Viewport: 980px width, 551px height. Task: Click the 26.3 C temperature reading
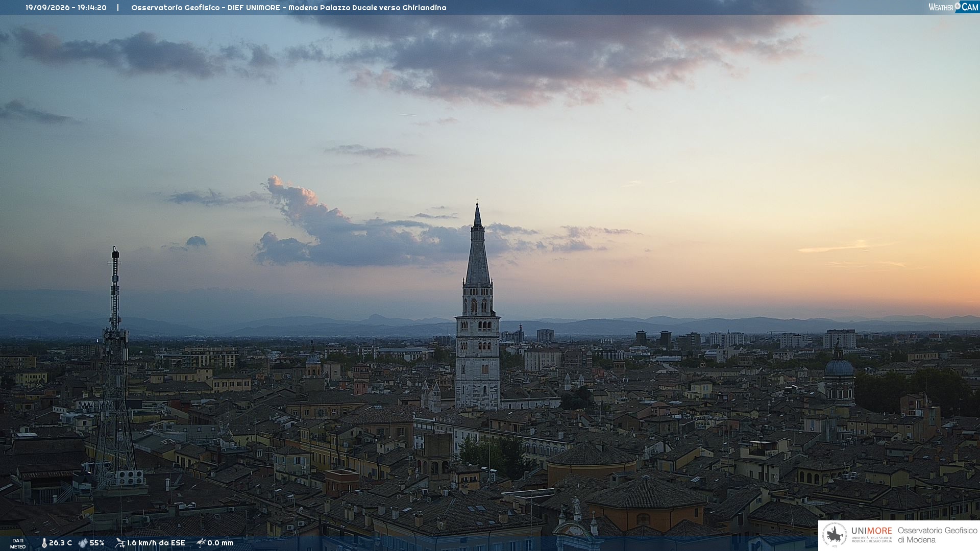60,543
